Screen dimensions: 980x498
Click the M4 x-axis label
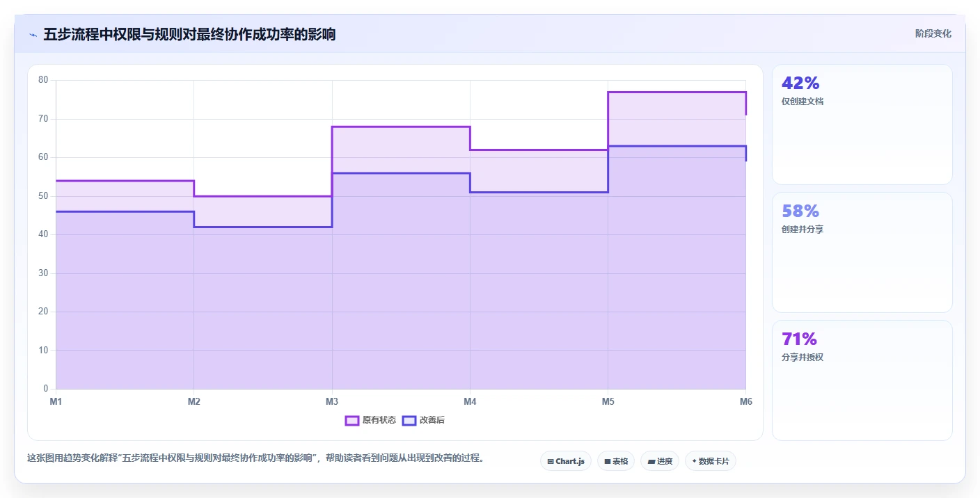tap(470, 401)
